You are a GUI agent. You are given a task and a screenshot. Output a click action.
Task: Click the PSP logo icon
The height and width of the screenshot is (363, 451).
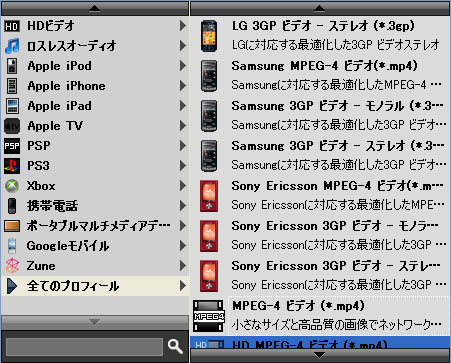[x=12, y=146]
